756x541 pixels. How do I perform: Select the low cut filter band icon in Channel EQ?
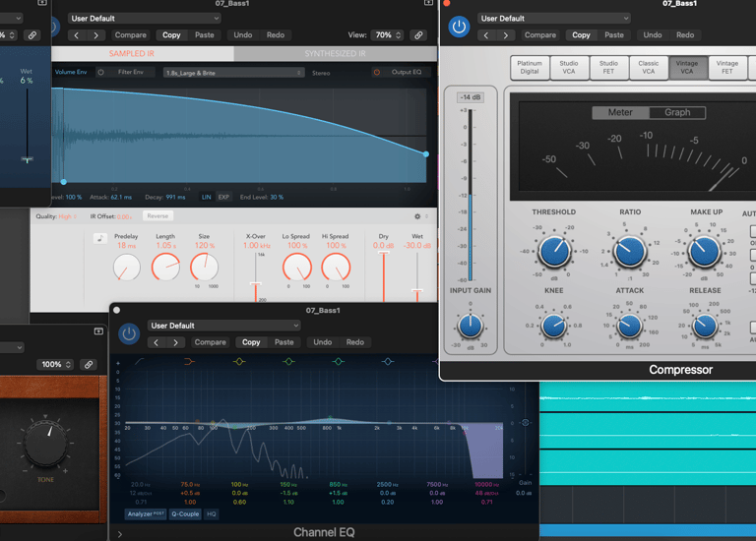click(141, 362)
